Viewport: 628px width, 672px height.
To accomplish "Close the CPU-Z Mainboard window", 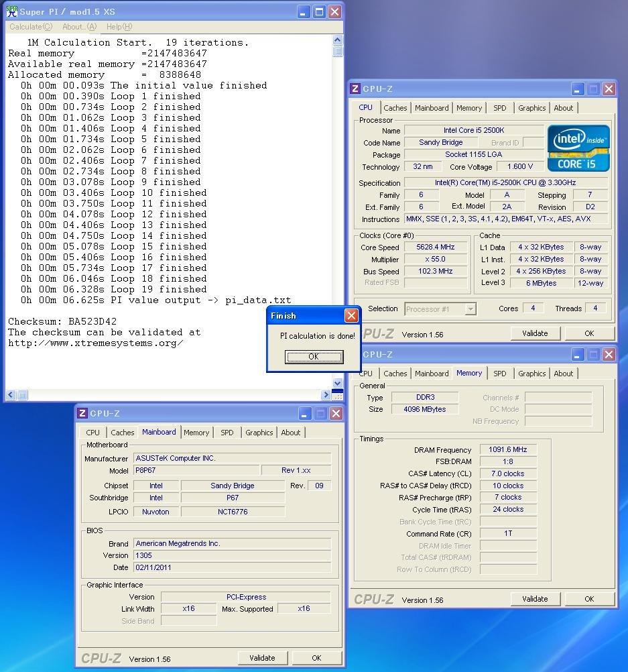I will [336, 414].
